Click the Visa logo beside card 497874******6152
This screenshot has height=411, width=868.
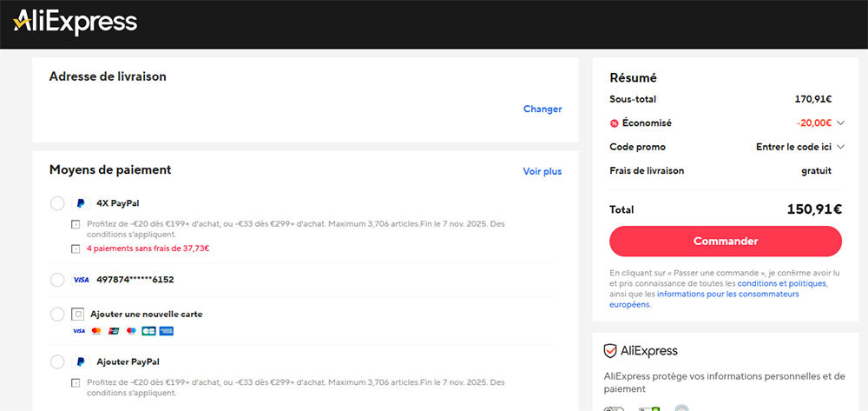(x=81, y=280)
